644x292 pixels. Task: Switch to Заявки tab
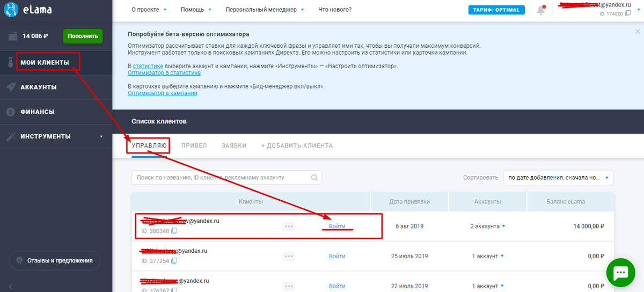point(234,145)
